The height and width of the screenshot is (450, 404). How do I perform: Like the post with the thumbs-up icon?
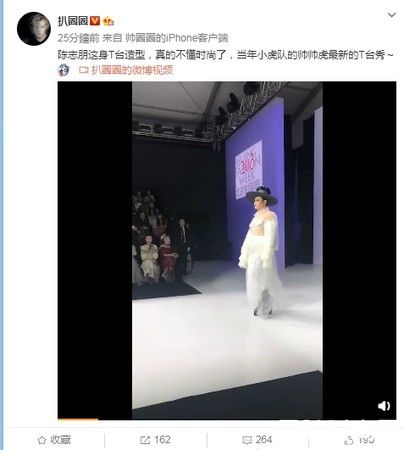coord(349,440)
